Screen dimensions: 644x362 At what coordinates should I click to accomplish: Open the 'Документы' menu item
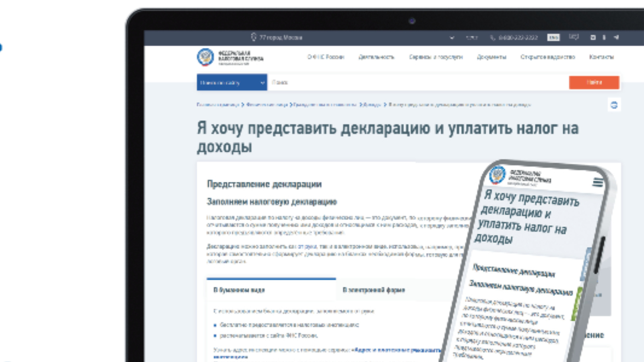491,57
